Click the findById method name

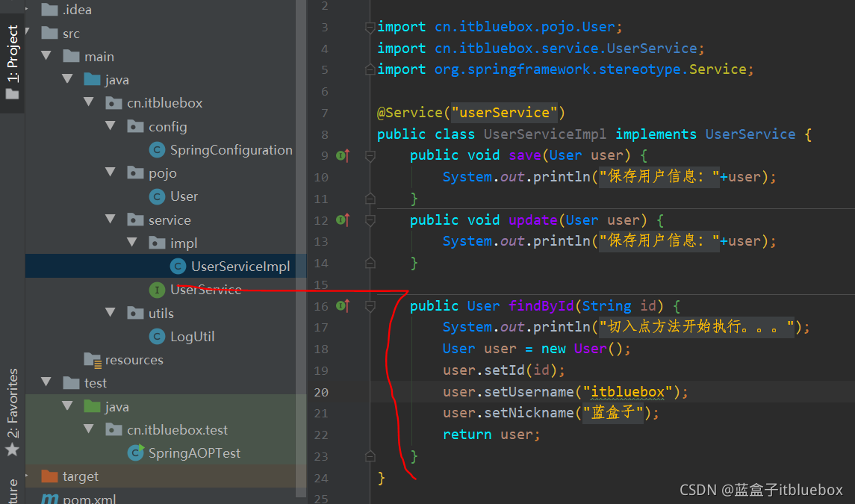541,306
